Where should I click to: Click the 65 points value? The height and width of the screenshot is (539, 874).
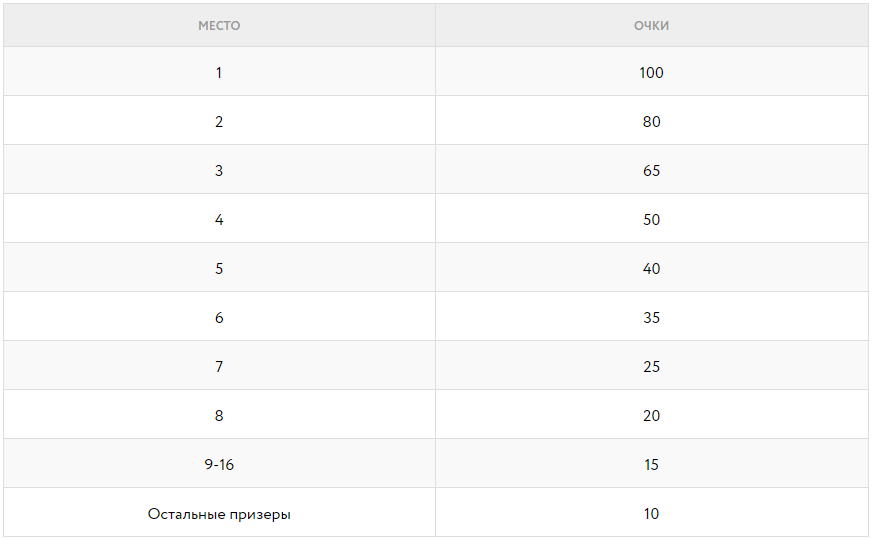pos(651,171)
